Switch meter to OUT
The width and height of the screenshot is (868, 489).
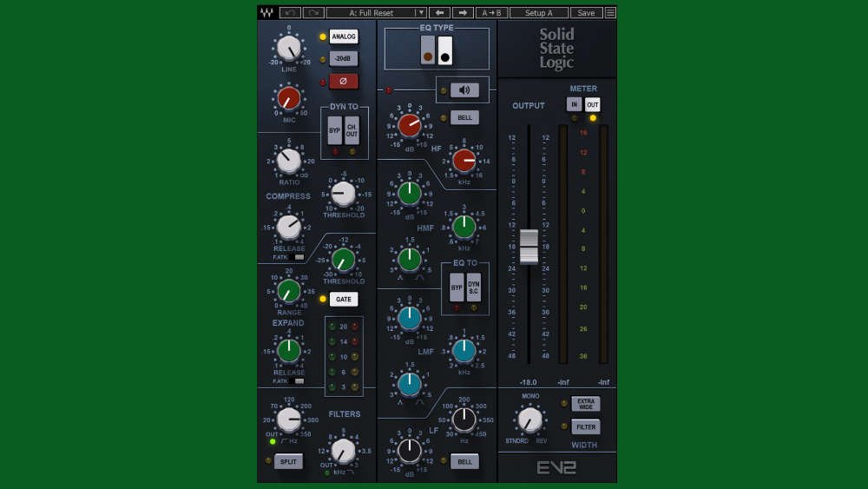point(592,104)
